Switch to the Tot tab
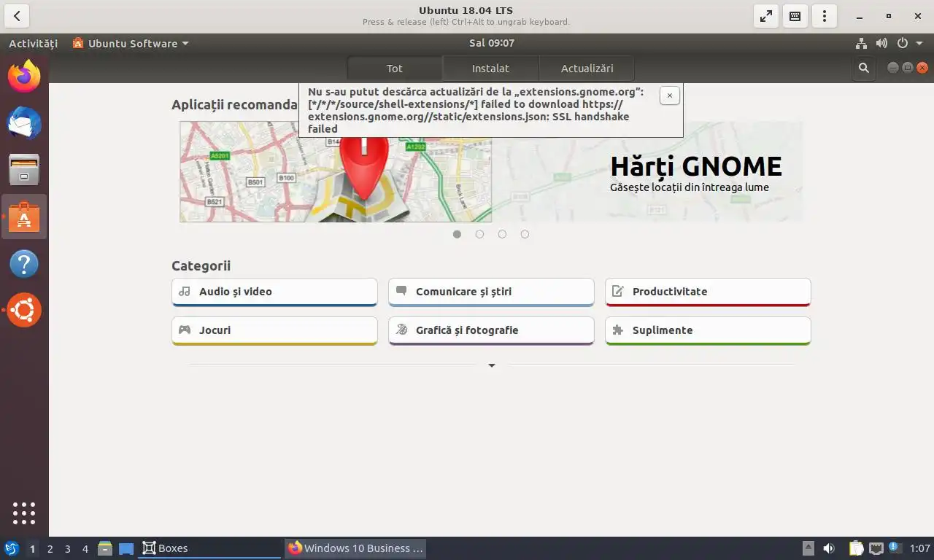This screenshot has height=560, width=934. (x=394, y=68)
